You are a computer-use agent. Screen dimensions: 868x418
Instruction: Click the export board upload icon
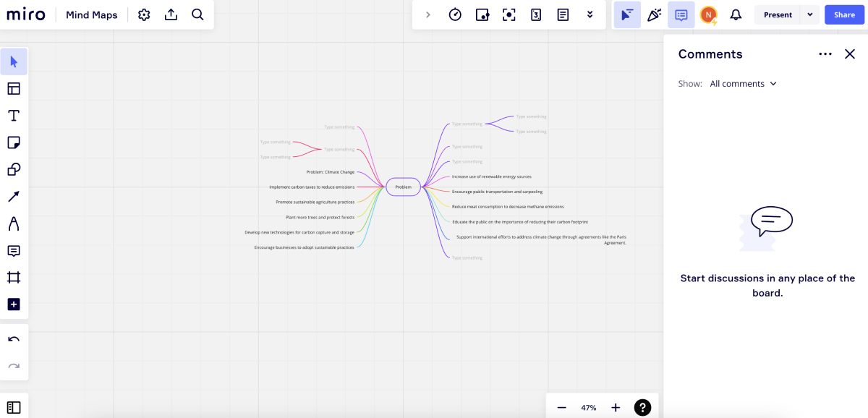tap(171, 14)
